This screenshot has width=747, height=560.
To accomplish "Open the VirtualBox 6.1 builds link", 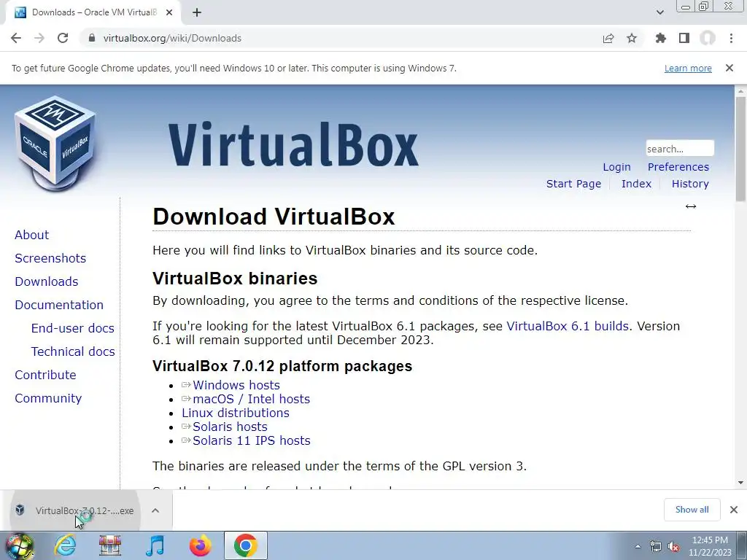I will tap(568, 326).
